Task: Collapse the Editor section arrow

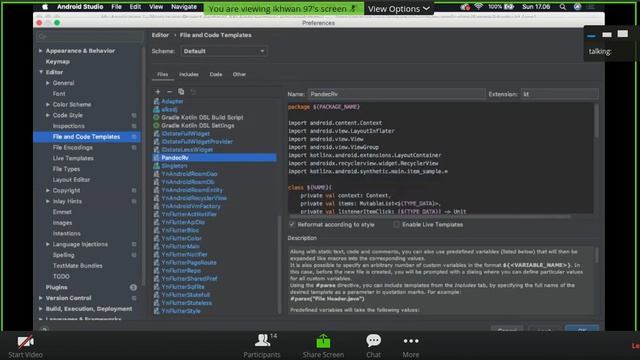Action: tap(41, 72)
